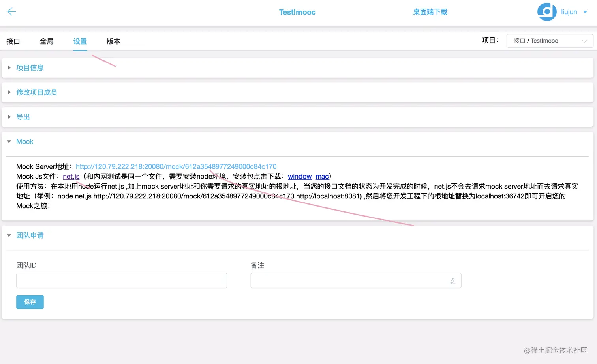Click the 项目: label
This screenshot has width=597, height=364.
pos(490,40)
